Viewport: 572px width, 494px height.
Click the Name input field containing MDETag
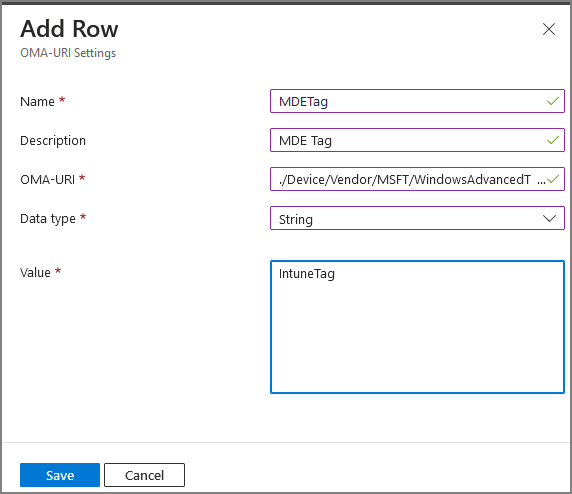pyautogui.click(x=417, y=101)
